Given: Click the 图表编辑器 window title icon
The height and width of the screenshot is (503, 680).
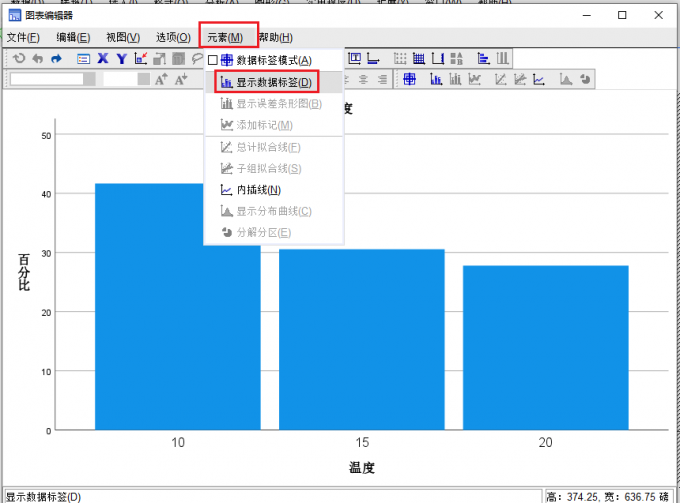Looking at the screenshot, I should click(x=14, y=16).
